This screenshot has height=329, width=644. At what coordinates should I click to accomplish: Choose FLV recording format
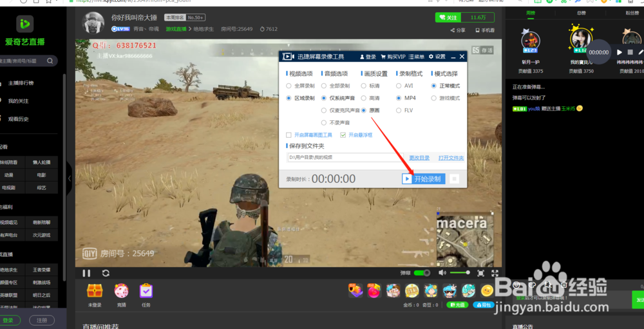pos(405,111)
